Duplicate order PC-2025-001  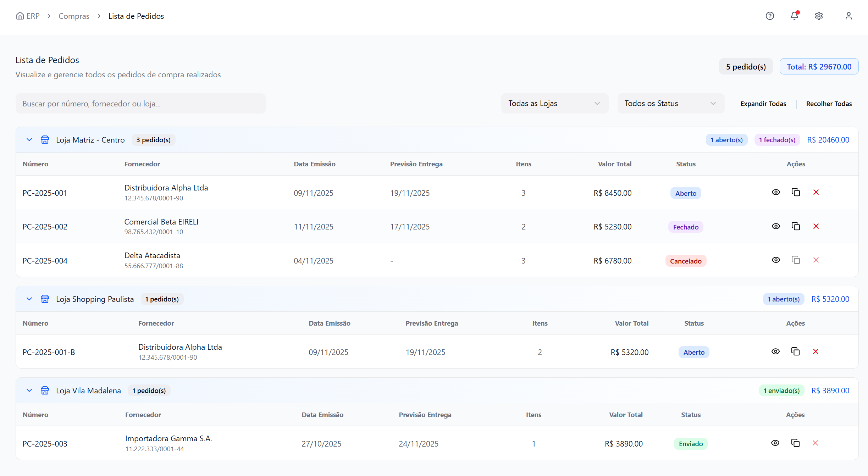[796, 192]
